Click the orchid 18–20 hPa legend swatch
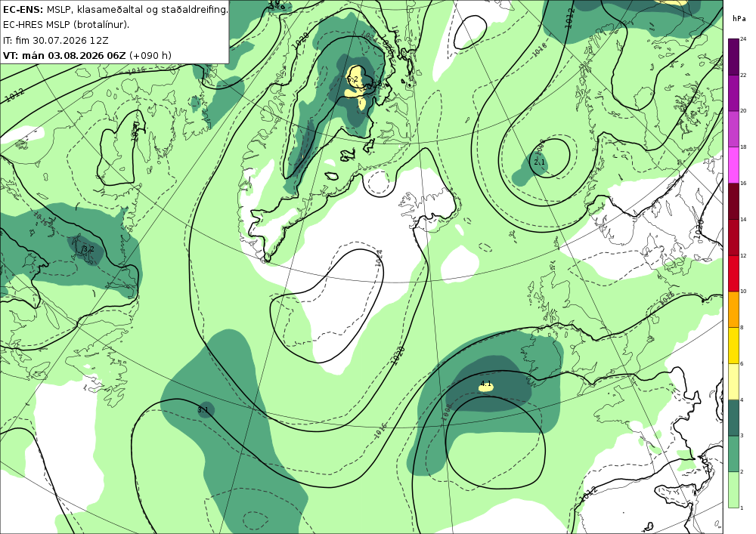756x534 pixels. tap(734, 129)
